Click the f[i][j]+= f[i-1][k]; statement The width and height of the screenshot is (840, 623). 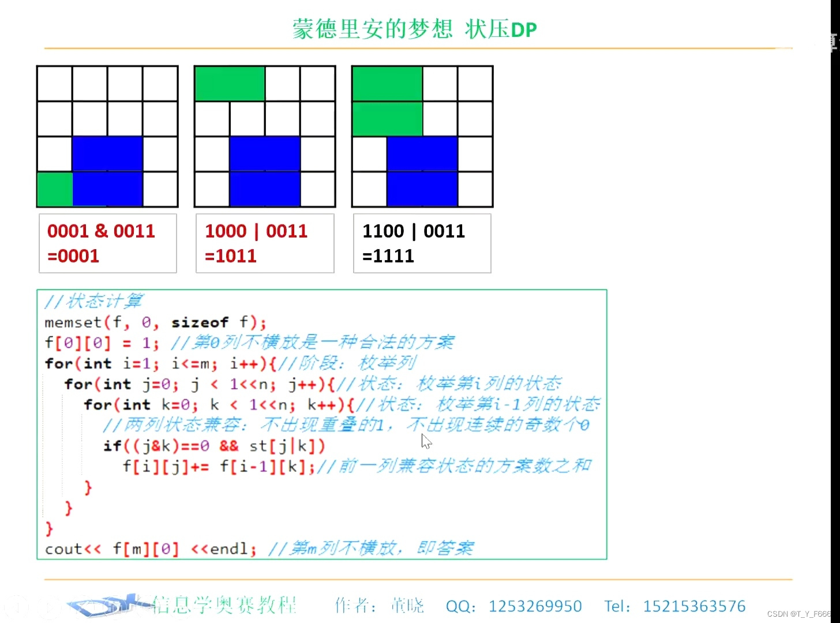click(x=219, y=466)
